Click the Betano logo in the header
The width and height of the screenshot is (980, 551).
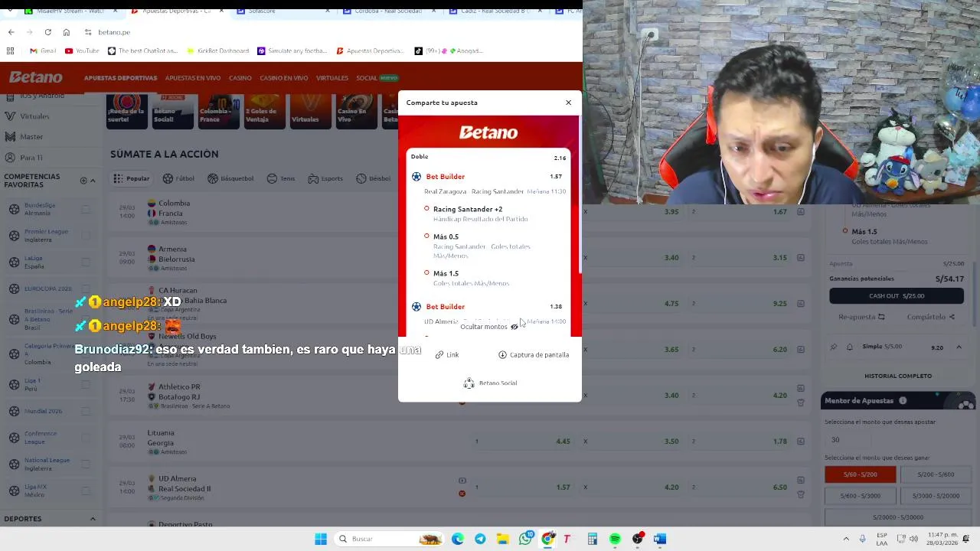(x=35, y=77)
